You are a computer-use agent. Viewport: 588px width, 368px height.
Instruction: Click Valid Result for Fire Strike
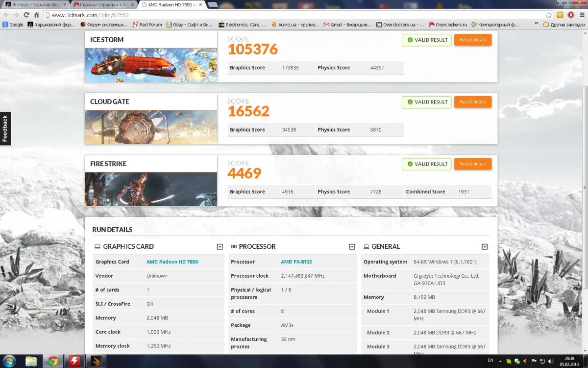426,164
